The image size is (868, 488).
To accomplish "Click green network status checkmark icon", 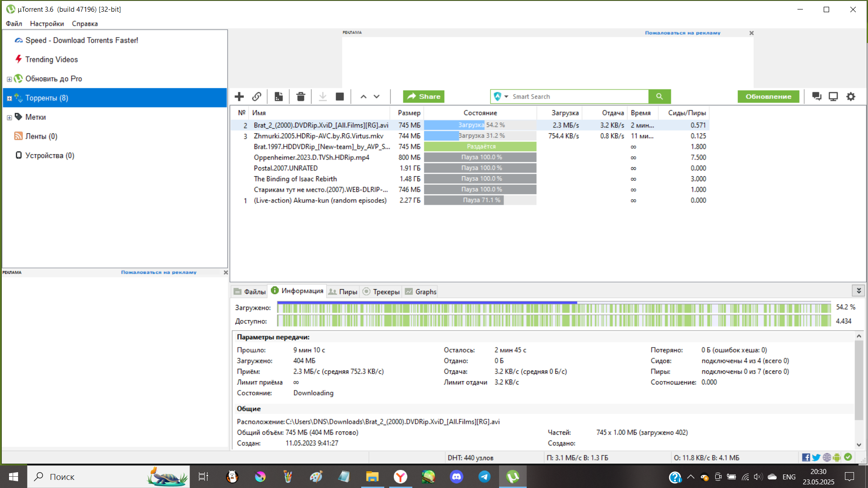I will (x=848, y=457).
